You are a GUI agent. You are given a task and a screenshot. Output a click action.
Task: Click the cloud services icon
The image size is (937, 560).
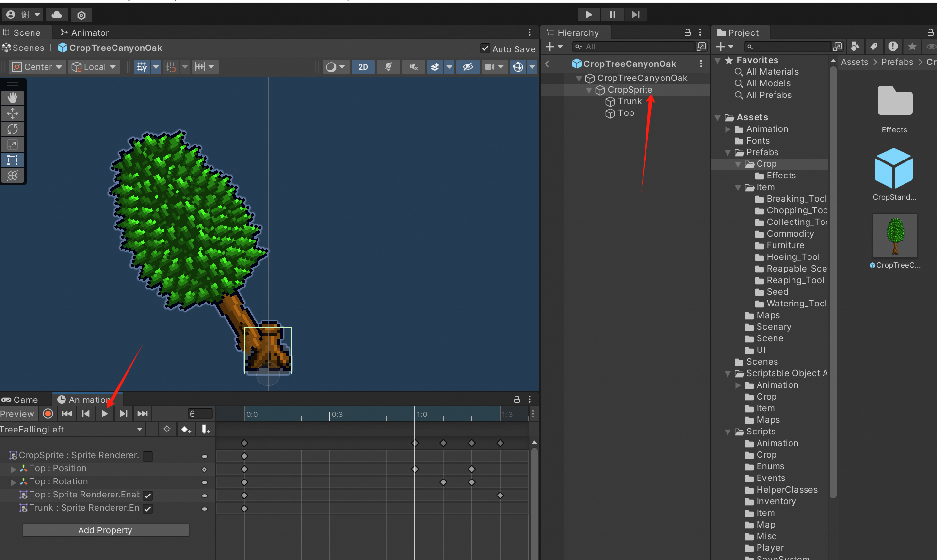click(x=57, y=15)
